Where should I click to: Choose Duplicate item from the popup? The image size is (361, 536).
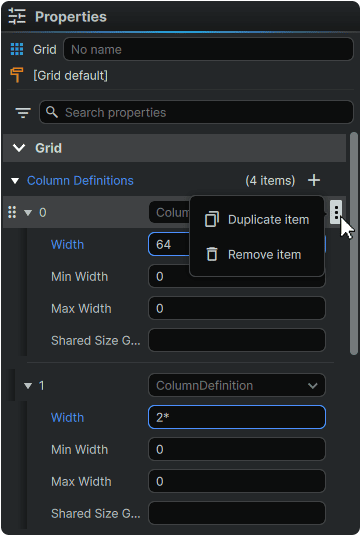click(x=257, y=219)
